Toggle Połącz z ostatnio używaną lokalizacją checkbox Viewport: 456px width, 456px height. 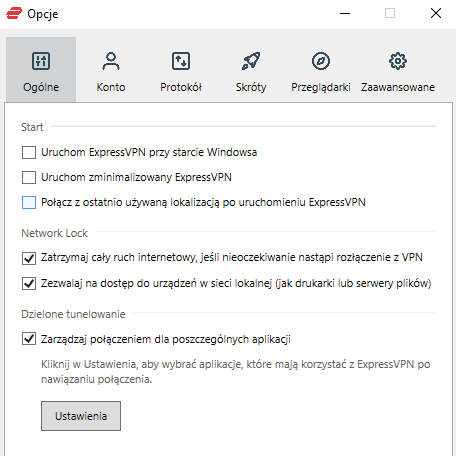[x=29, y=202]
